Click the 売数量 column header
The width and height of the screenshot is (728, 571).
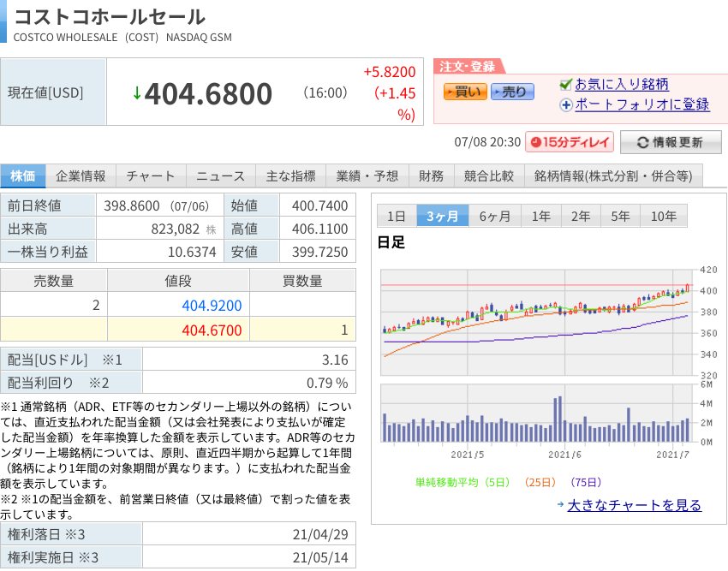[54, 281]
